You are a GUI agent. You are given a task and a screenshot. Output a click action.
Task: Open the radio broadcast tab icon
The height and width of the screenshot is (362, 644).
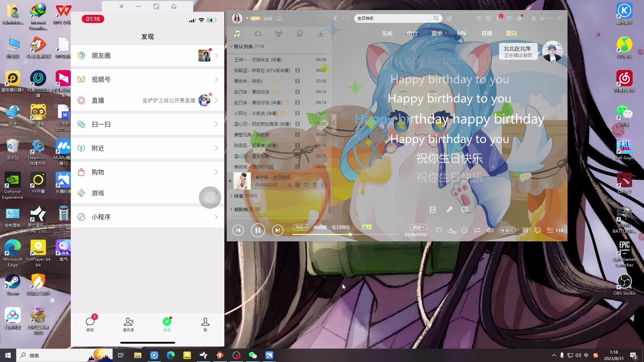(x=279, y=34)
